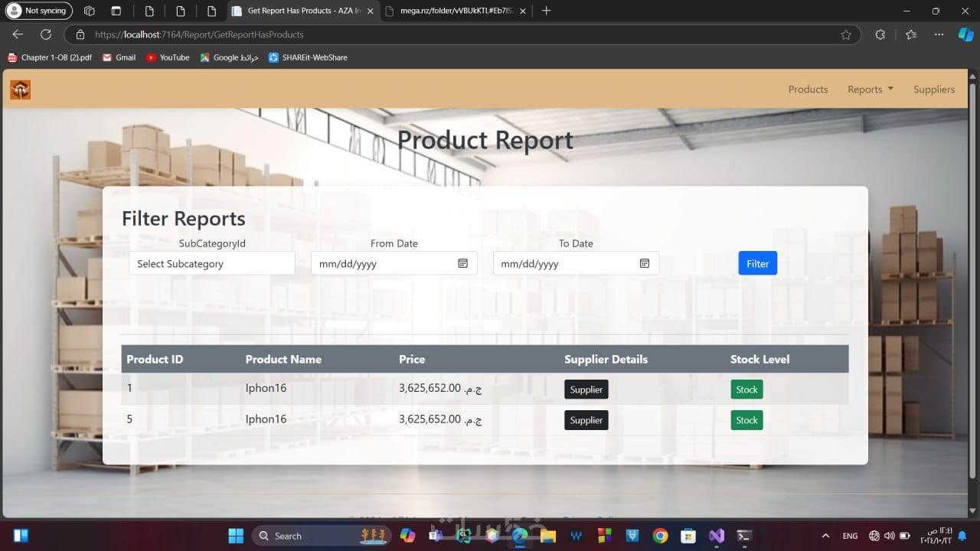Screen dimensions: 980x551
Task: Open Edge Settings and more menu
Action: 939,34
